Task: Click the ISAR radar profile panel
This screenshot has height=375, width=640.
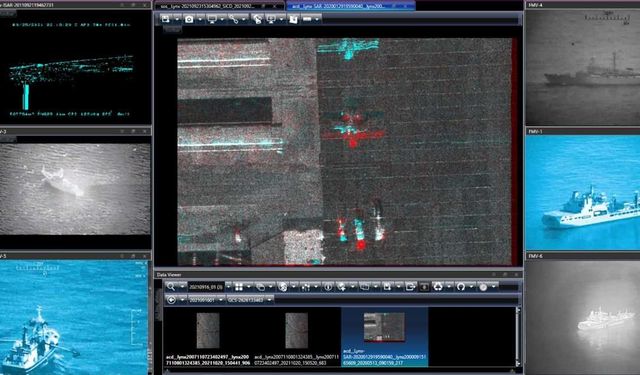Action: [76, 67]
